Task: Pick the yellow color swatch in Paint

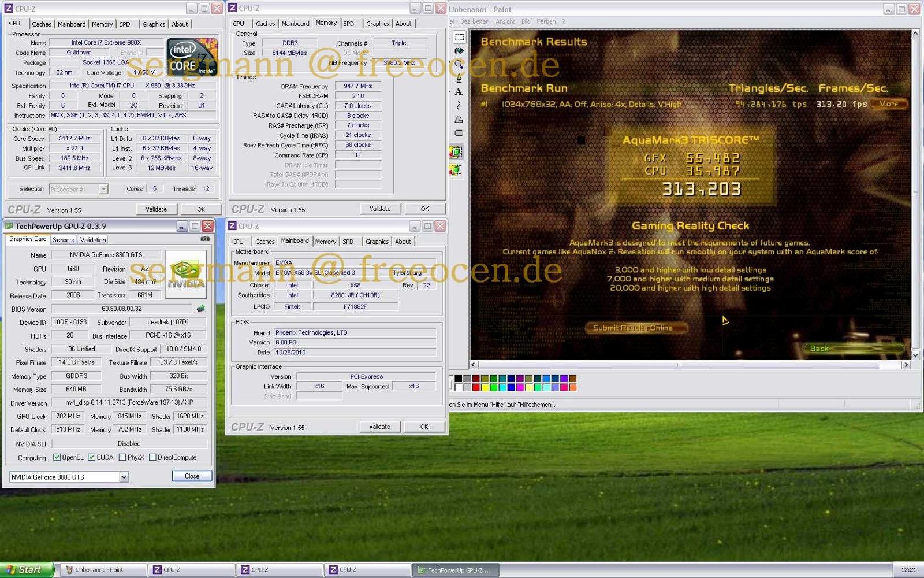Action: pyautogui.click(x=485, y=387)
